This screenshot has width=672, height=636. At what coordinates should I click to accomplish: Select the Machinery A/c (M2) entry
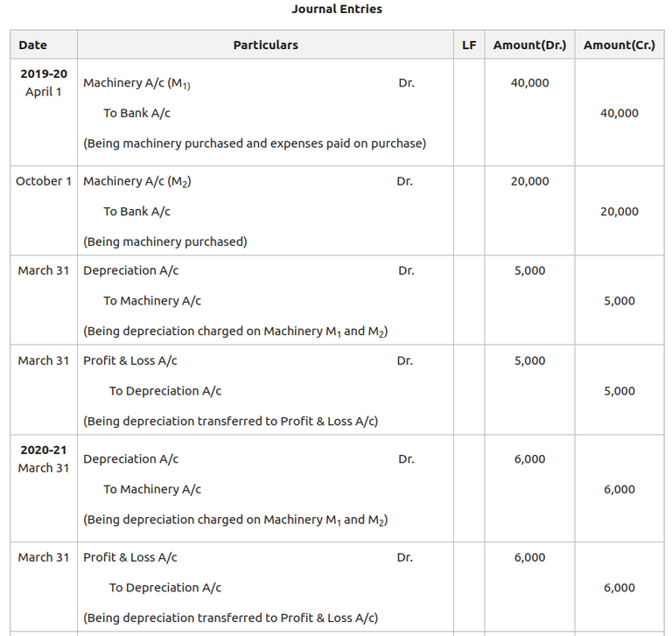137,181
